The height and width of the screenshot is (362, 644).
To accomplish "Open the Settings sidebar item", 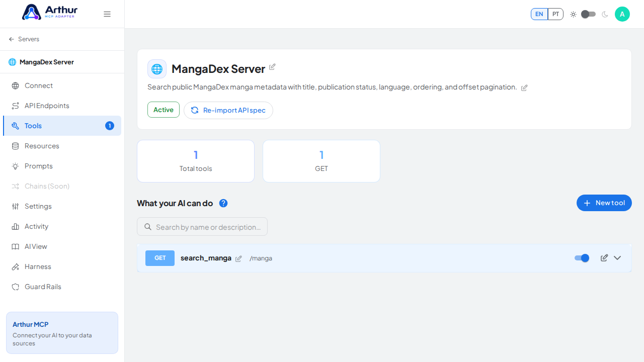I will point(62,206).
